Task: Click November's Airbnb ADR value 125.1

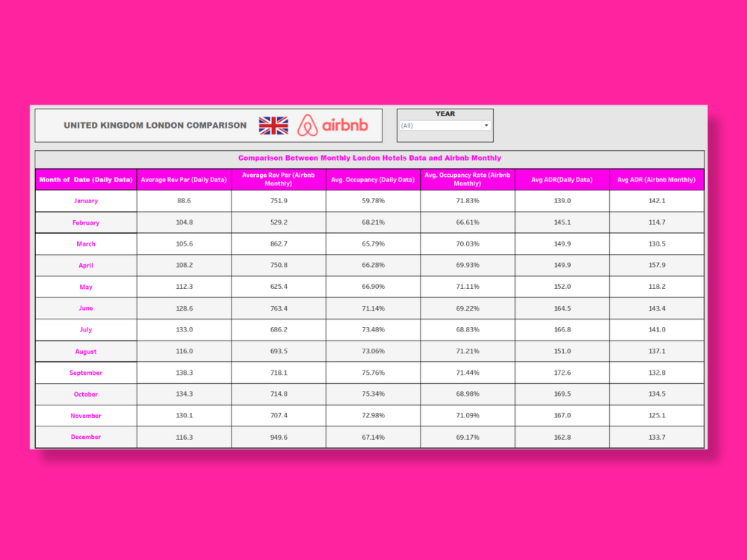Action: [657, 416]
